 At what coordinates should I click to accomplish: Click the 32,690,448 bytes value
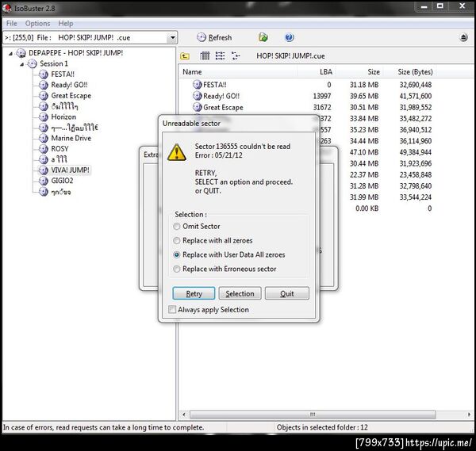click(415, 85)
